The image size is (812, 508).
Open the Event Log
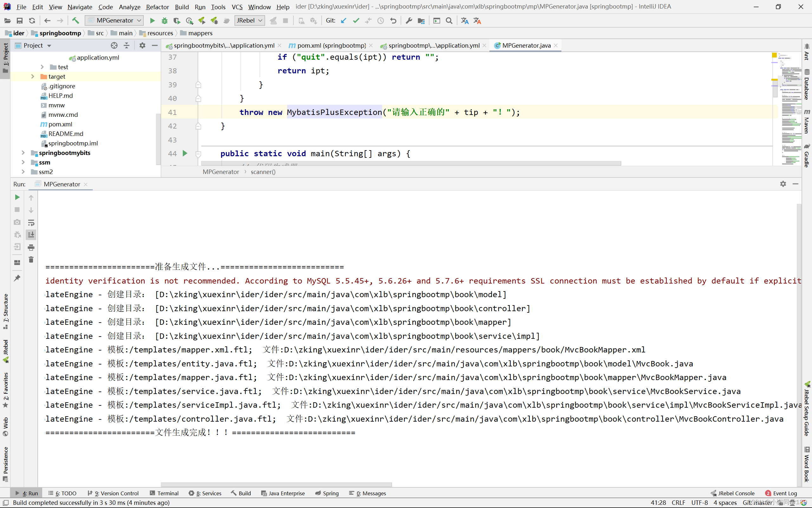coord(781,493)
